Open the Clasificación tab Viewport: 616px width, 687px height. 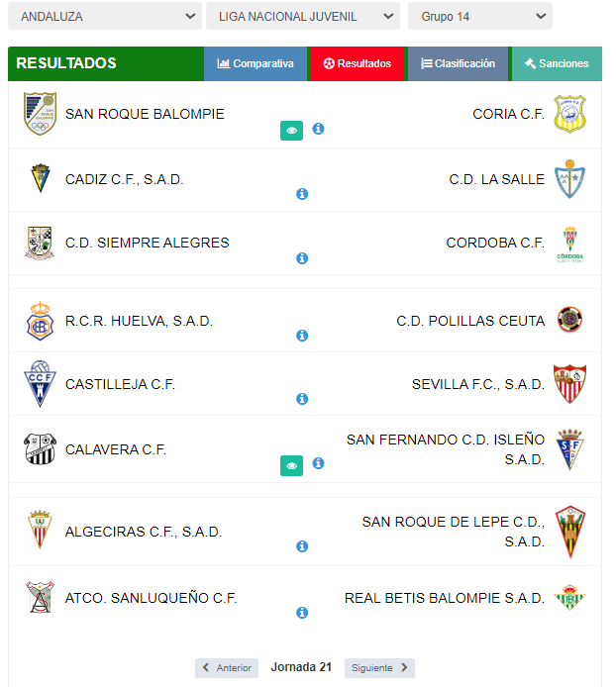pos(459,64)
